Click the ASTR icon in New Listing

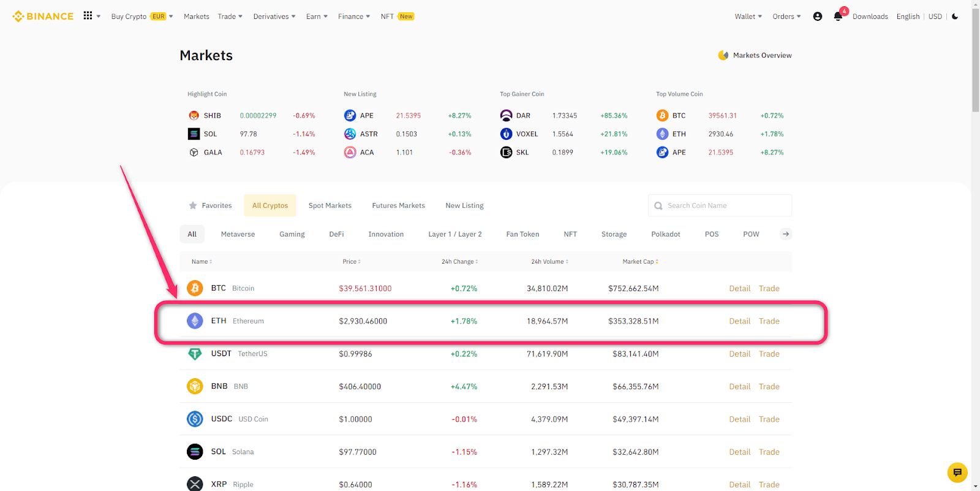tap(350, 134)
